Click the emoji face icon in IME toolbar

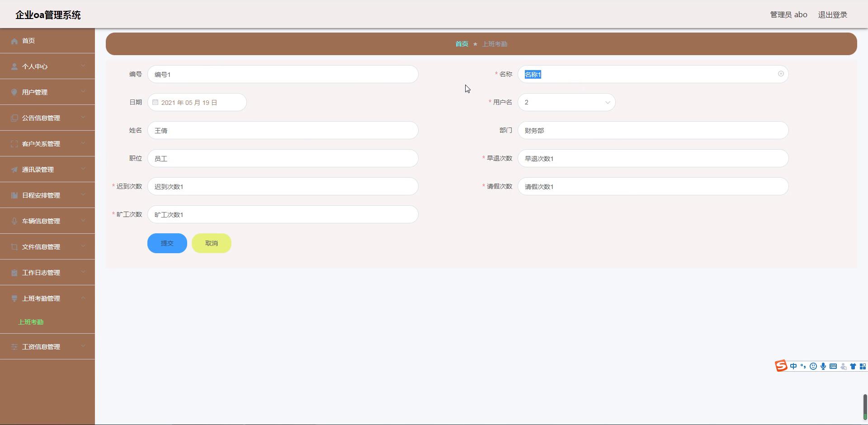click(x=813, y=366)
